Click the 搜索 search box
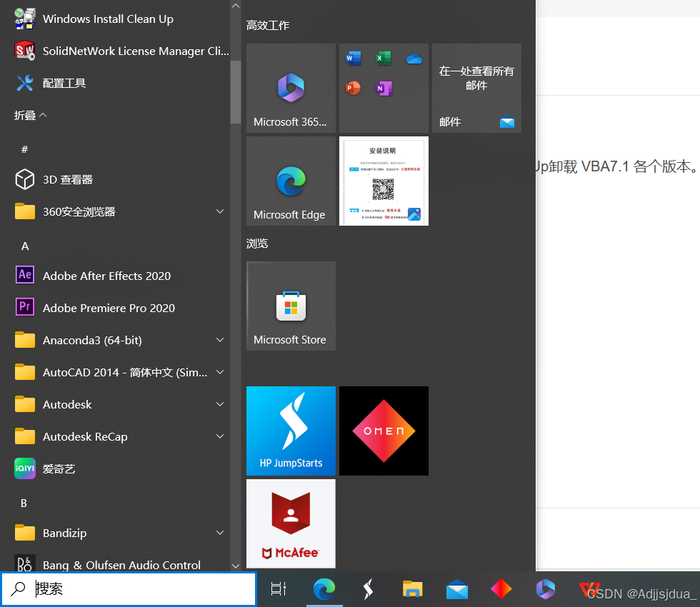 [129, 588]
